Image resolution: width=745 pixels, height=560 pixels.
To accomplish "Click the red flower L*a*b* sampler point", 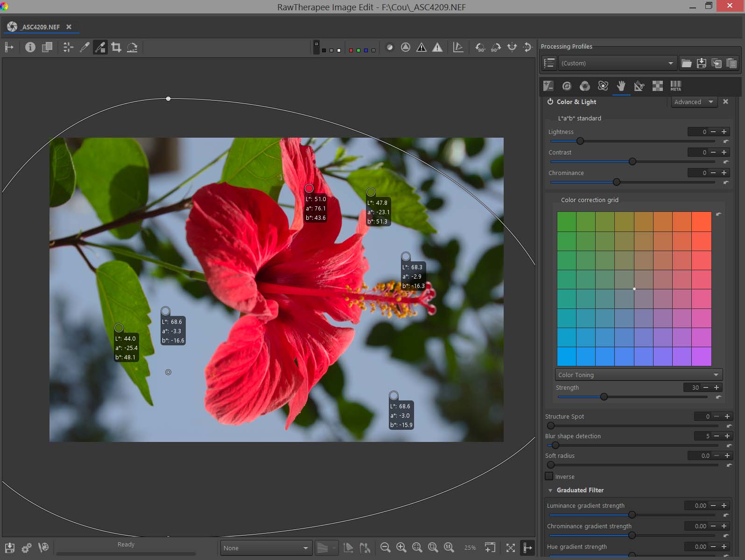I will point(309,188).
